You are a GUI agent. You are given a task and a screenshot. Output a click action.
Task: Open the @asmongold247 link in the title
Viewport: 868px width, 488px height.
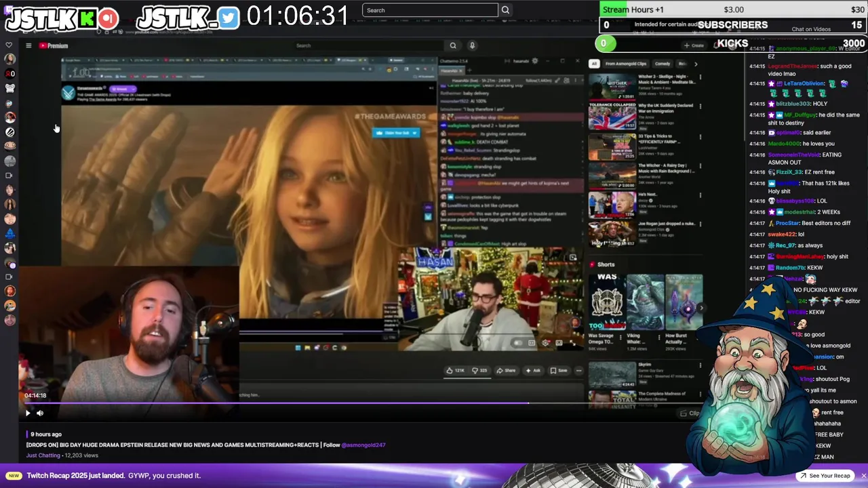click(363, 445)
